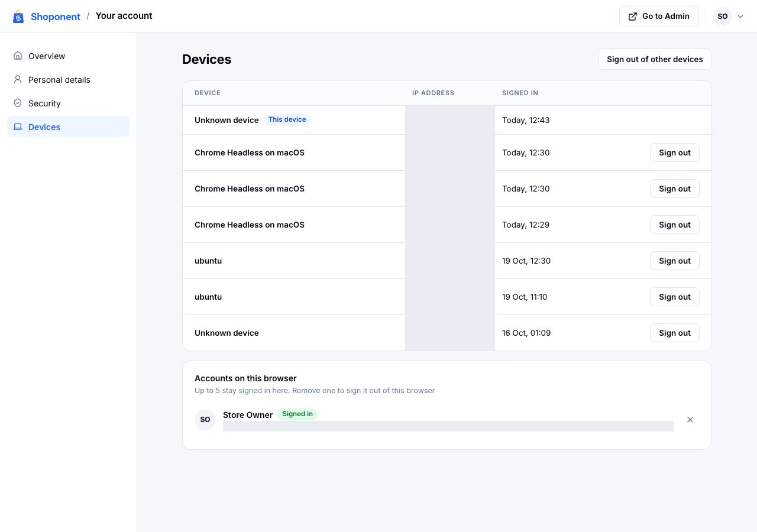This screenshot has width=757, height=532.
Task: Click the Overview home icon in sidebar
Action: (x=18, y=56)
